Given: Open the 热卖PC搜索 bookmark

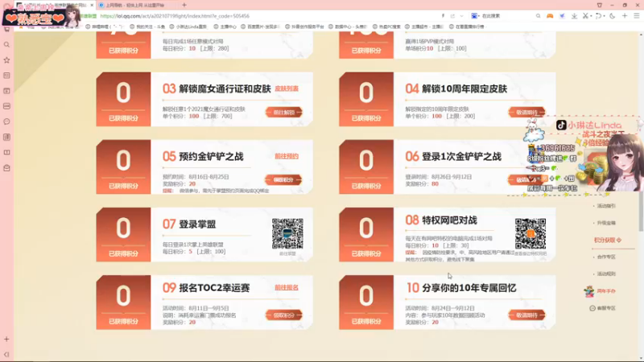Looking at the screenshot, I should tap(386, 27).
